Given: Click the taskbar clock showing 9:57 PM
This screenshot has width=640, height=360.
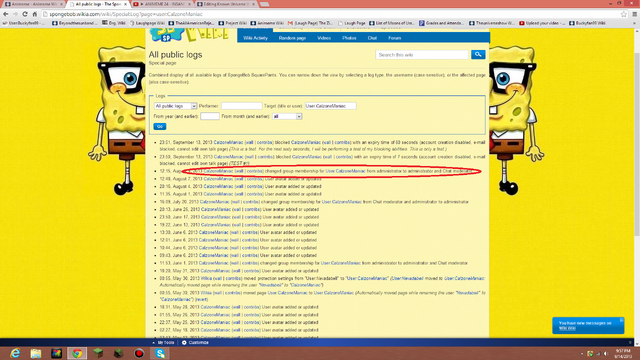Looking at the screenshot, I should click(x=622, y=353).
